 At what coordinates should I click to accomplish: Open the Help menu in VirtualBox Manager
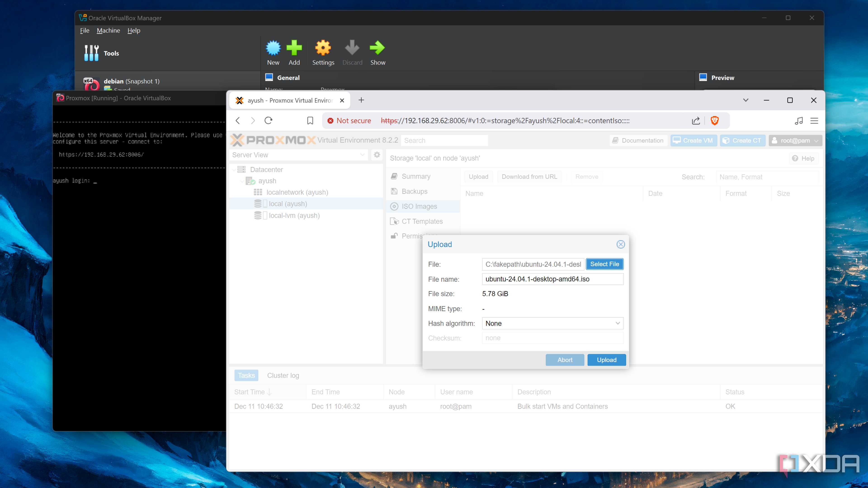(134, 30)
